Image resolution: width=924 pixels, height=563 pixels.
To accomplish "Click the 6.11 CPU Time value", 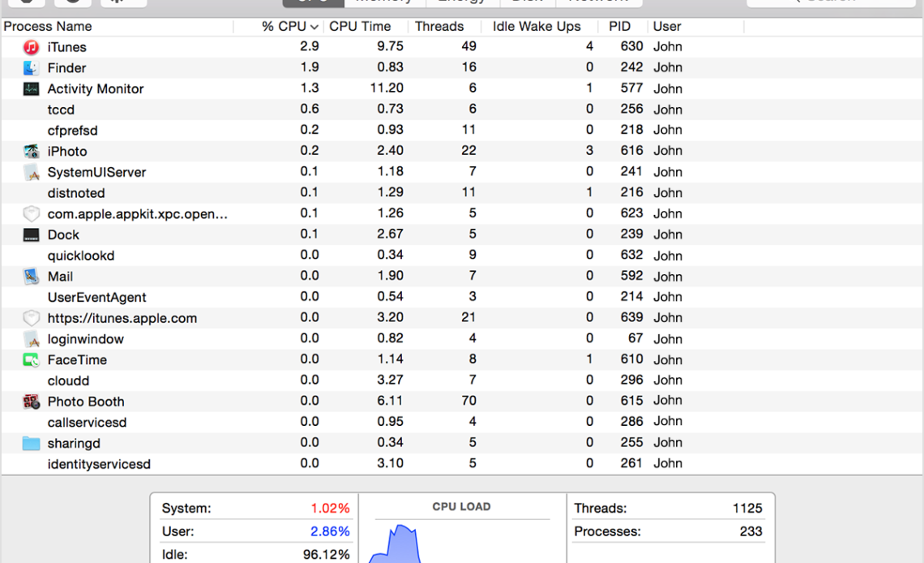I will [390, 401].
